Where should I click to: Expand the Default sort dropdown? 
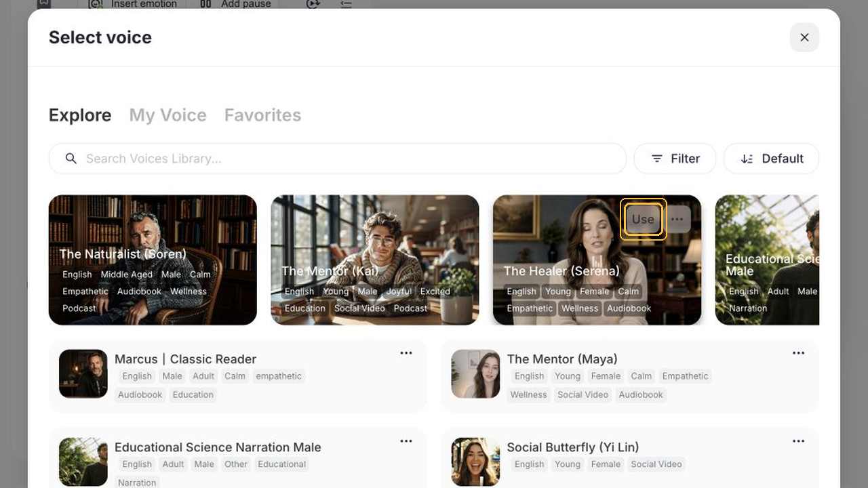pyautogui.click(x=771, y=159)
